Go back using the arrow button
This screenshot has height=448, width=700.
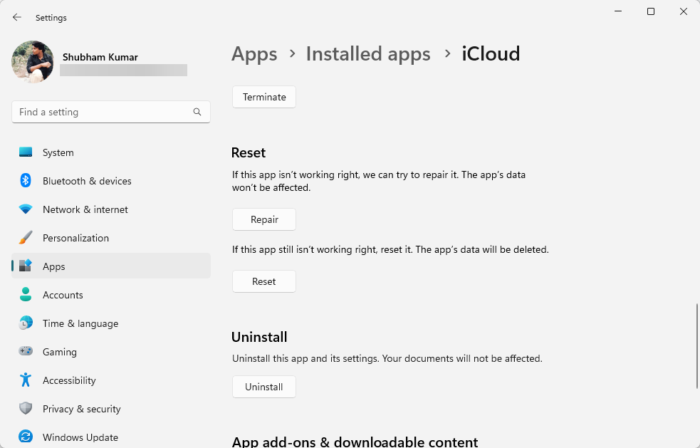[17, 17]
